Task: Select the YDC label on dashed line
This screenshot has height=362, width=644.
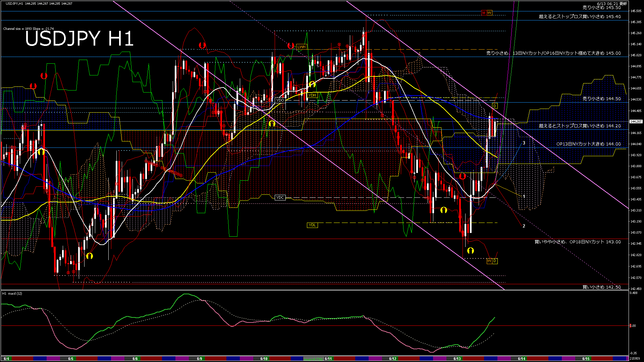Action: point(280,197)
